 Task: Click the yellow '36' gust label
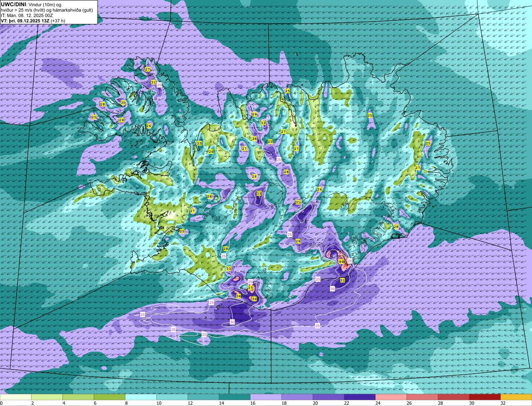(x=254, y=299)
